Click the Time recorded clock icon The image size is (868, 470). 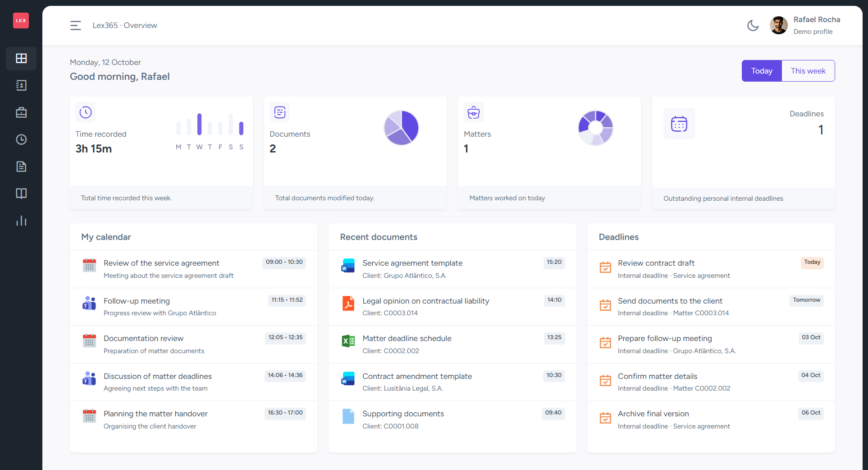86,112
